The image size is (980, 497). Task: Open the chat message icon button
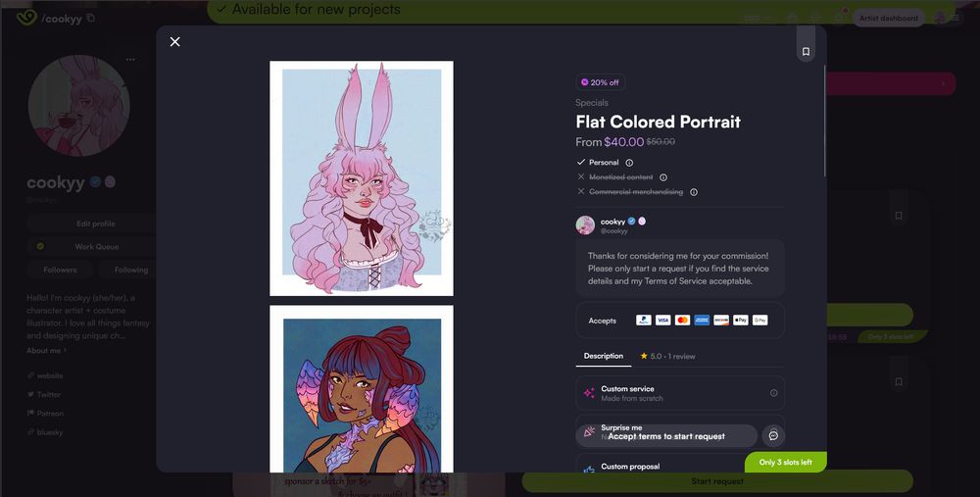click(x=773, y=436)
